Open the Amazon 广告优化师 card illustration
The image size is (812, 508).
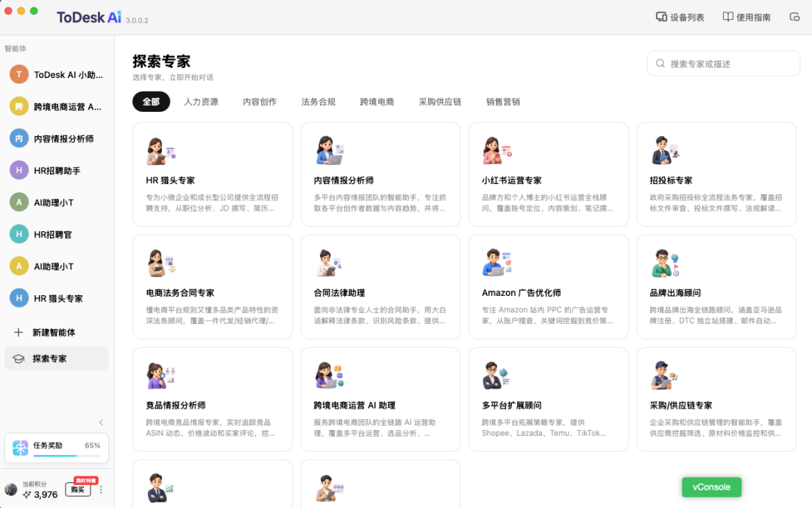click(497, 263)
